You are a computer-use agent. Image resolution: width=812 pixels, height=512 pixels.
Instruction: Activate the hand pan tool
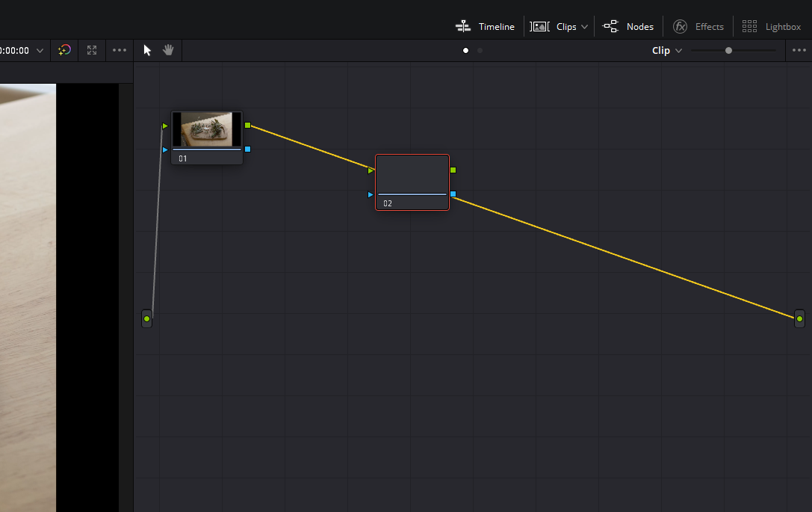point(168,50)
